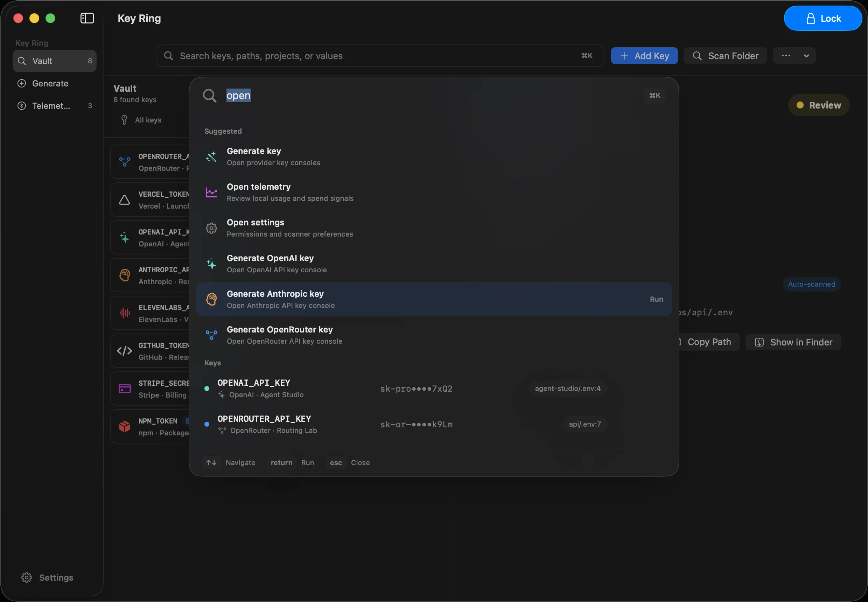Screen dimensions: 868x602
Task: Click the palette magnifier icon
Action: tap(209, 96)
